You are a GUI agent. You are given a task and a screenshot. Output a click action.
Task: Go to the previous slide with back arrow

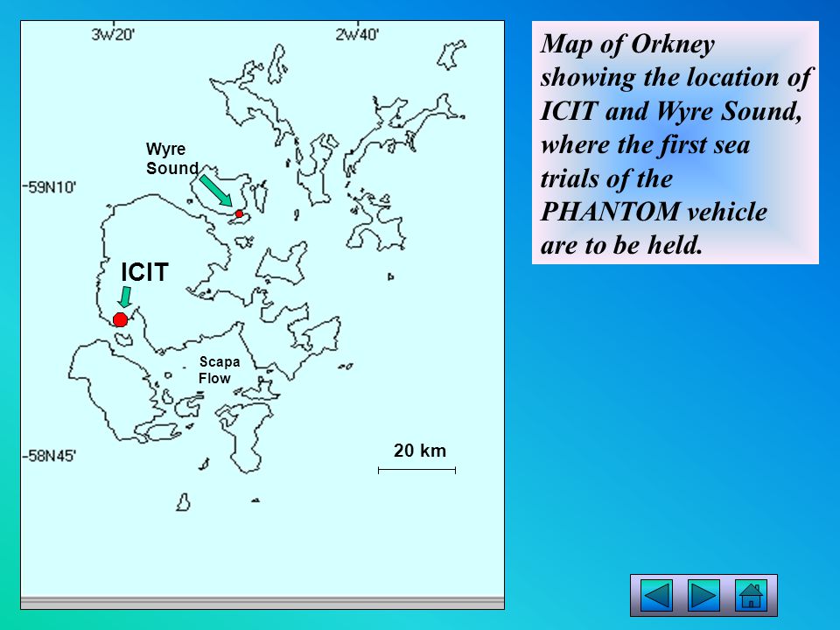[x=656, y=595]
